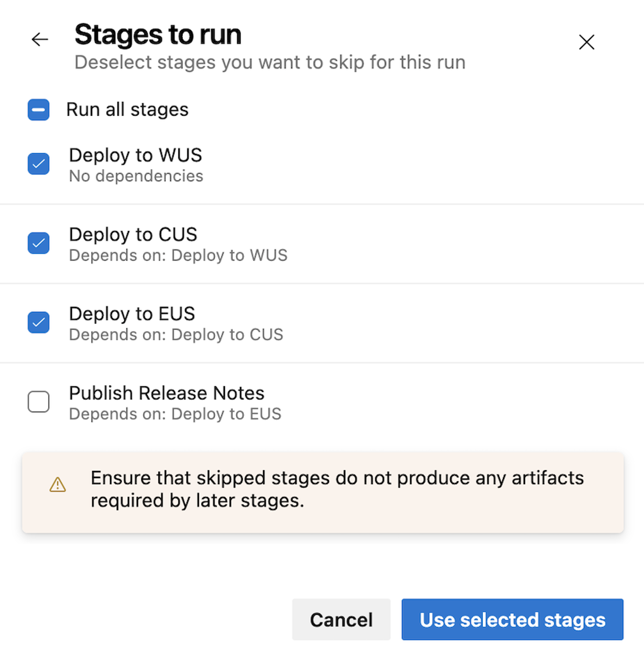Cancel the stage selection
The height and width of the screenshot is (655, 644).
[341, 619]
